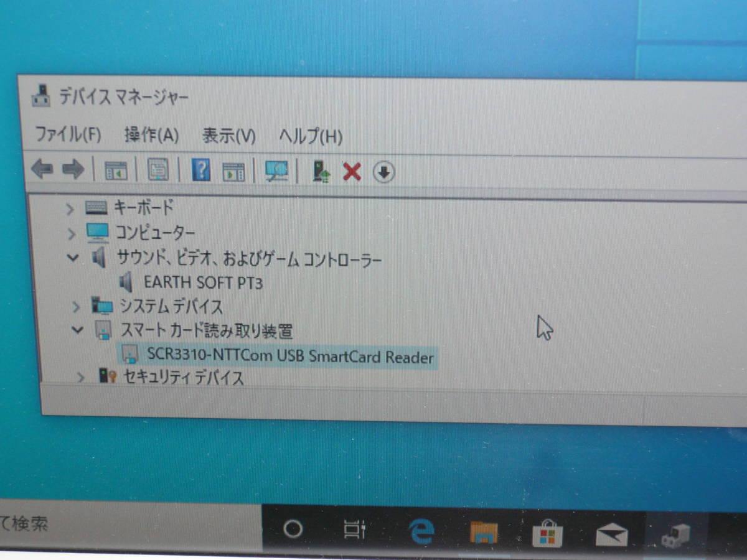
Task: Click the security devices key icon
Action: coord(108,376)
